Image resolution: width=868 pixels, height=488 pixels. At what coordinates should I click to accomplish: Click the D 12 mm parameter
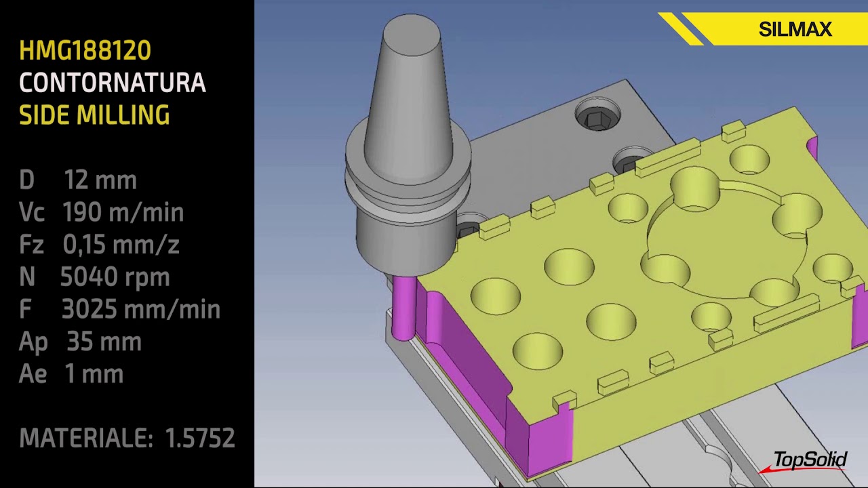(78, 180)
